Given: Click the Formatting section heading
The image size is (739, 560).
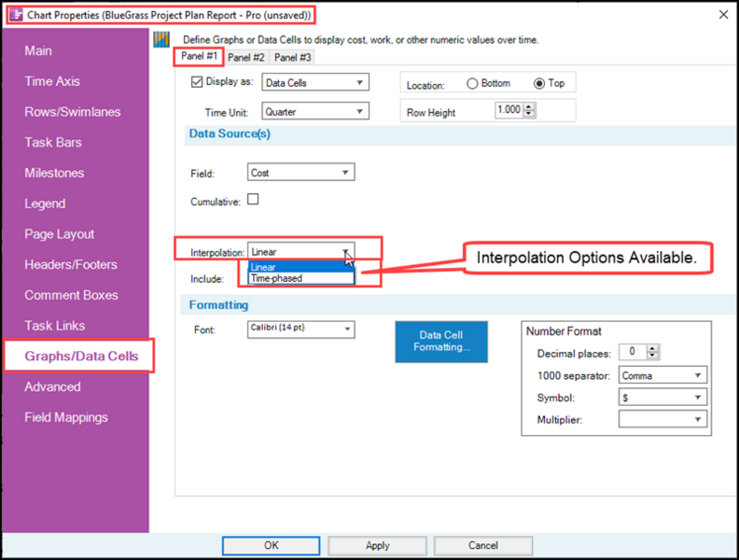Looking at the screenshot, I should point(218,305).
